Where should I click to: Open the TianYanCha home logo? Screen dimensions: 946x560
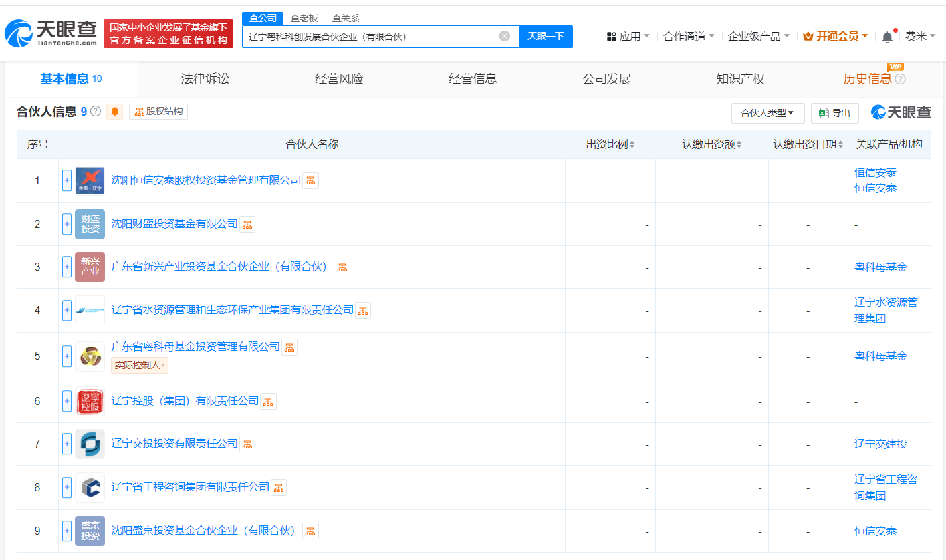coord(51,33)
